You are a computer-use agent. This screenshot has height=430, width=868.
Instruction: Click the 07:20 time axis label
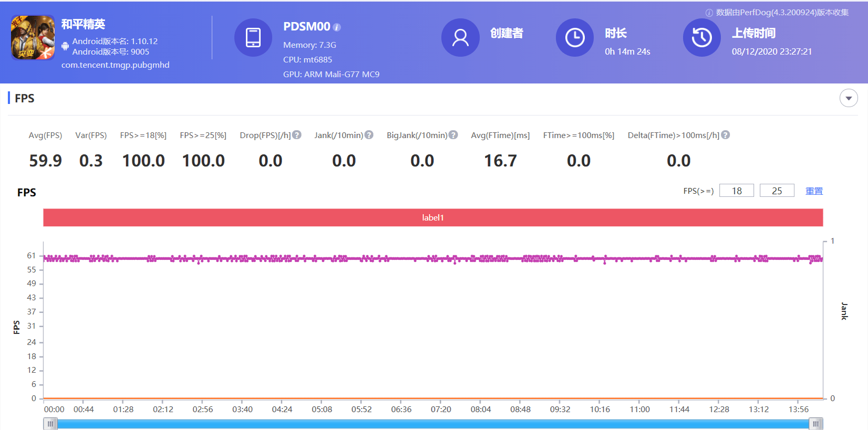(441, 410)
